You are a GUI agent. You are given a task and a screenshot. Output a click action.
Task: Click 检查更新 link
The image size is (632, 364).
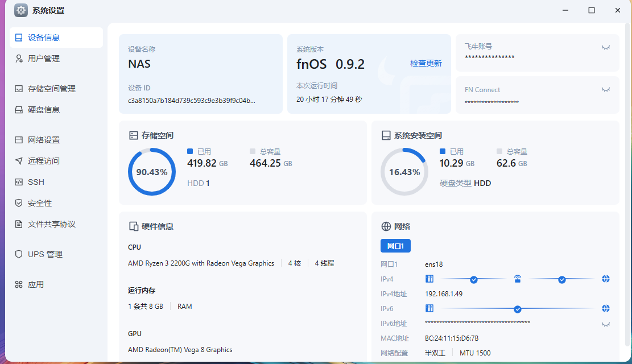pyautogui.click(x=426, y=63)
